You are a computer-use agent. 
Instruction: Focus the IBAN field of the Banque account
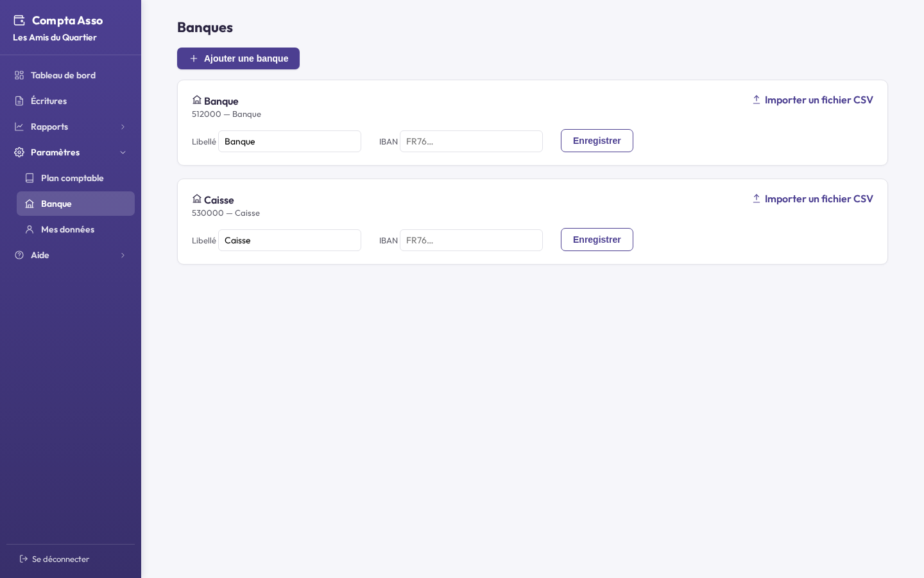(471, 141)
